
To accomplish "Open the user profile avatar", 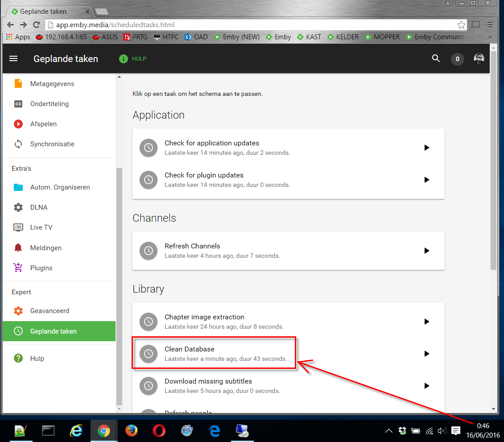I will 479,58.
